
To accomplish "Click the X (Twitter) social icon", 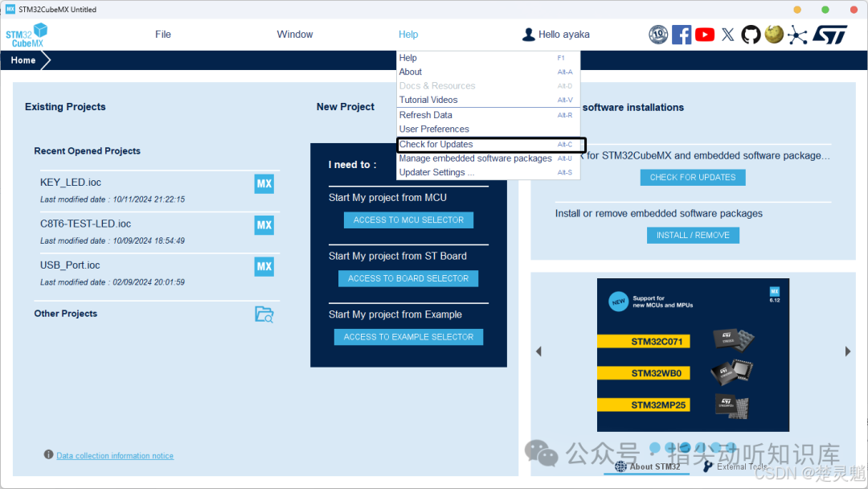I will click(x=728, y=35).
